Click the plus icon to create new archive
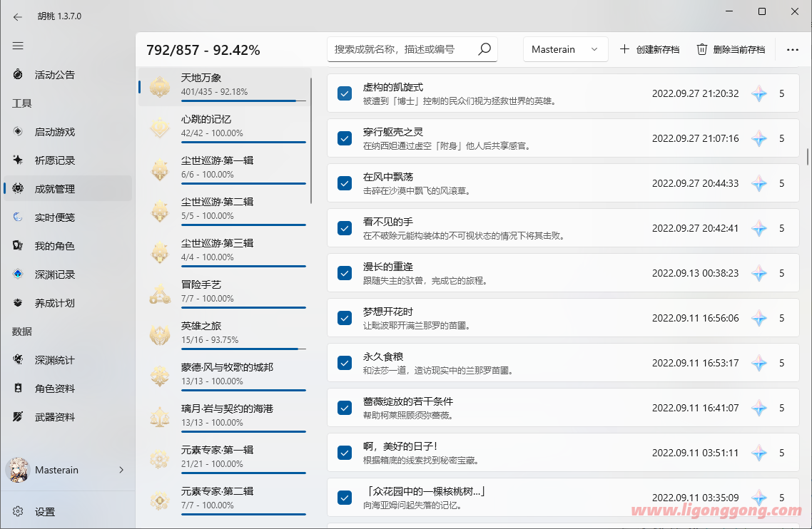812x529 pixels. (x=624, y=49)
